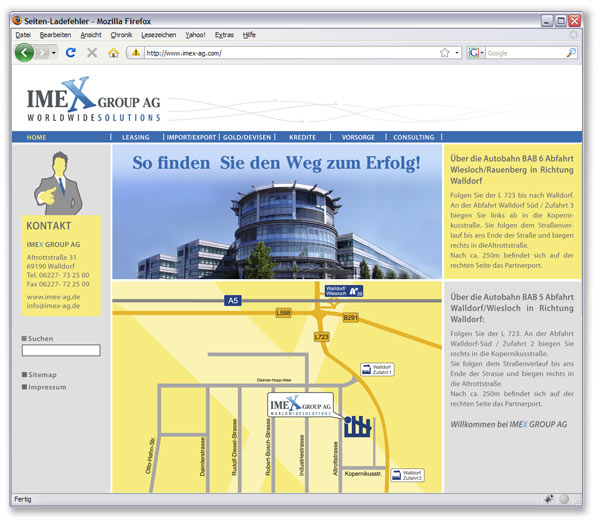600x530 pixels.
Task: Open the Datei menu
Action: 23,35
